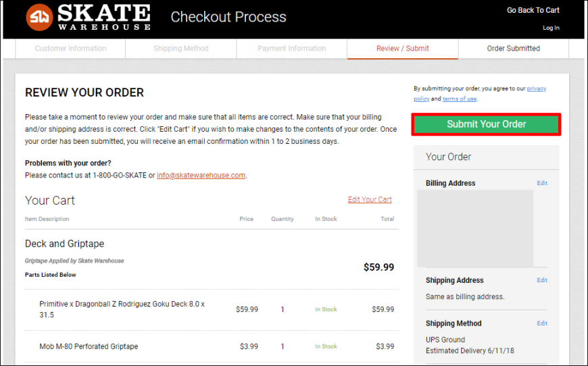Switch to Customer Information tab
Image resolution: width=588 pixels, height=366 pixels.
coord(70,49)
